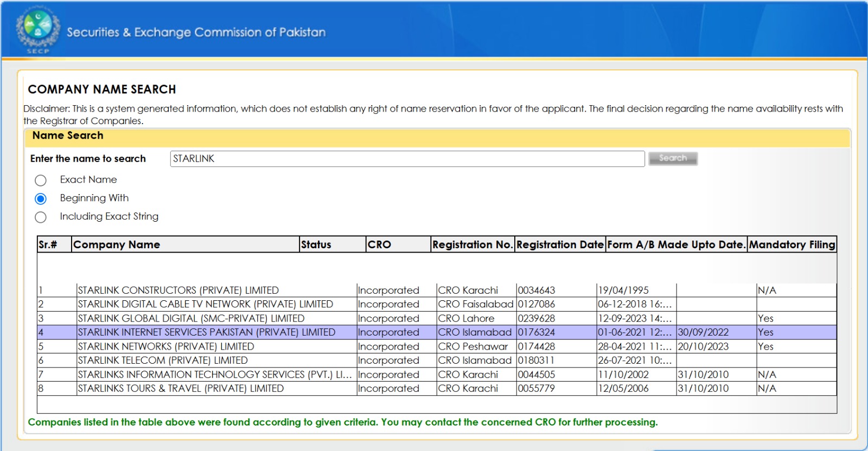Select STARLINK INTERNET SERVICES PAKISTAN company name
The height and width of the screenshot is (451, 868).
click(x=206, y=332)
